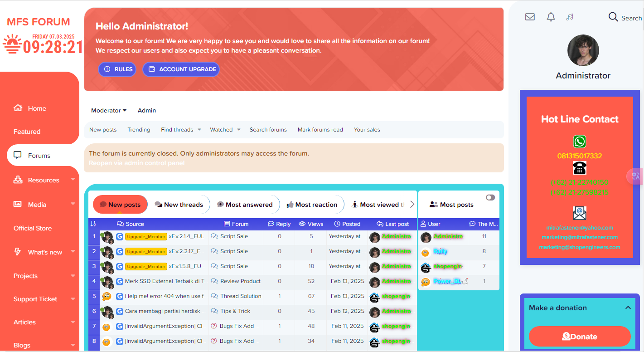
Task: Open the Official Store sidebar item
Action: point(33,228)
